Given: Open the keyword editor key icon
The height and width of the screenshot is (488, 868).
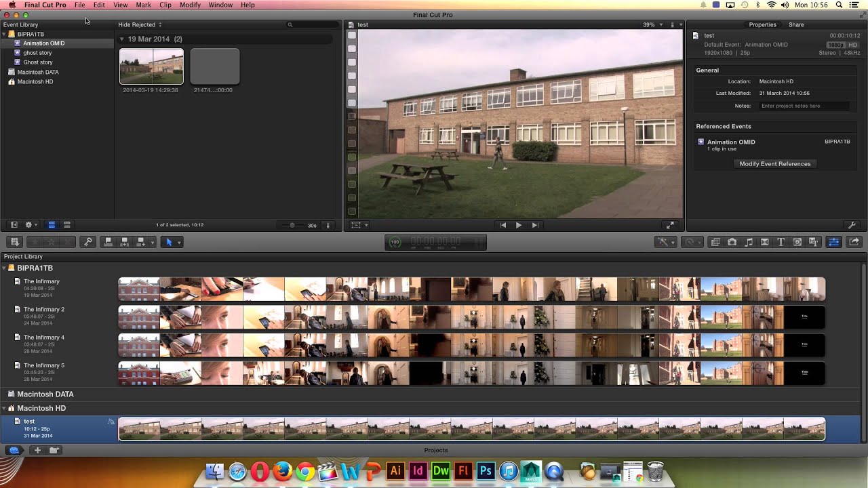Looking at the screenshot, I should tap(87, 242).
